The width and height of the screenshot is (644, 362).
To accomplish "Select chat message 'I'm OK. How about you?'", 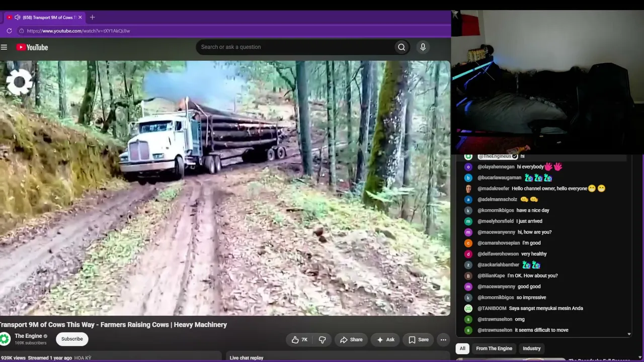I will tap(532, 276).
